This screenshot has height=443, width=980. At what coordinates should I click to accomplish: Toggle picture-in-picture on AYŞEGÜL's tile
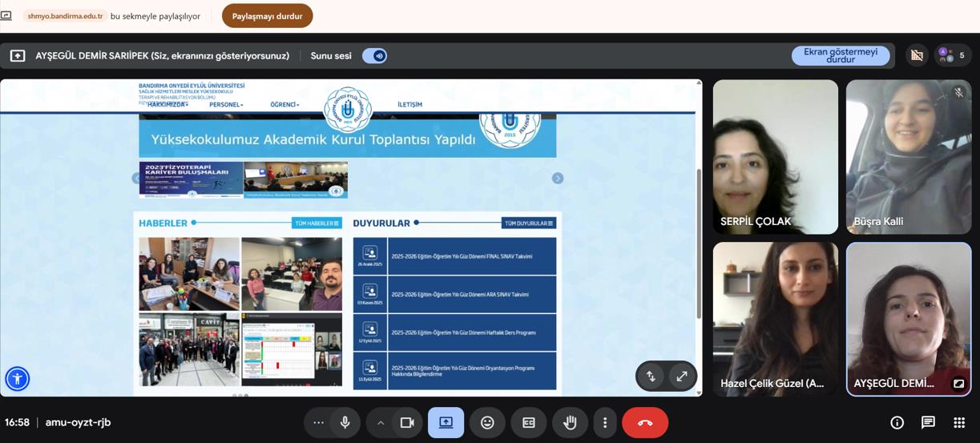958,384
